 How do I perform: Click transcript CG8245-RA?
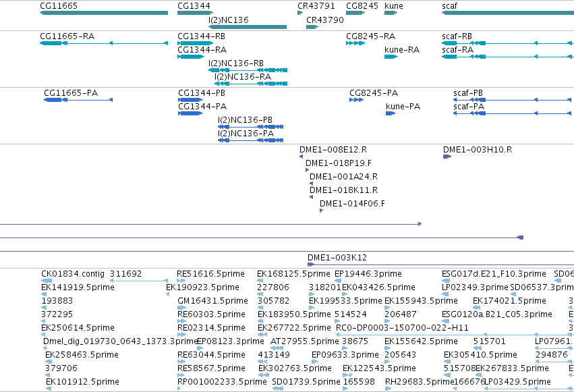click(x=355, y=43)
